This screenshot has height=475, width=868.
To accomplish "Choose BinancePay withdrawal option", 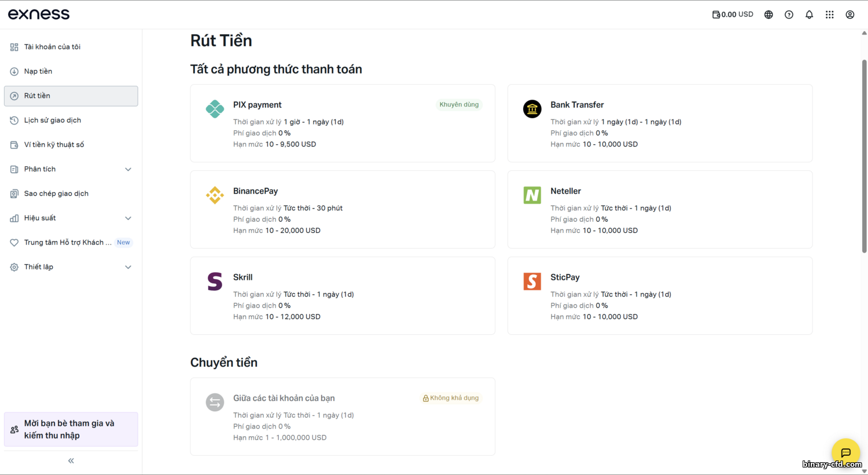I will (342, 209).
